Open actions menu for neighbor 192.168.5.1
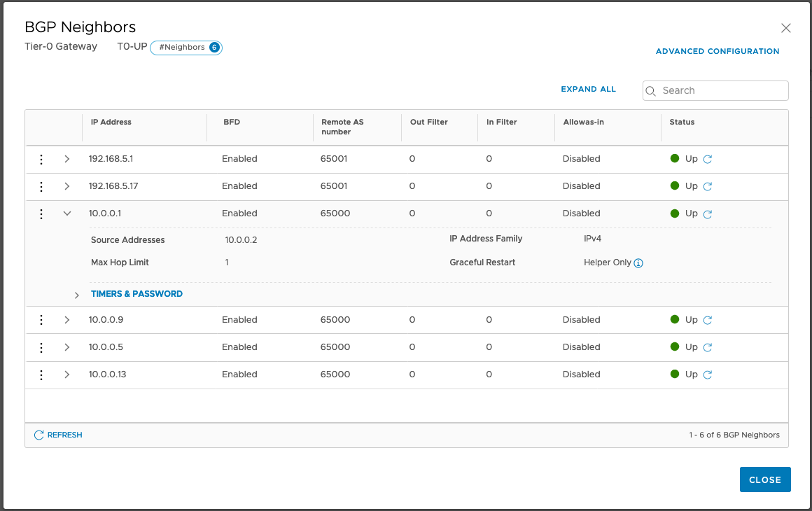This screenshot has height=511, width=812. click(x=41, y=159)
